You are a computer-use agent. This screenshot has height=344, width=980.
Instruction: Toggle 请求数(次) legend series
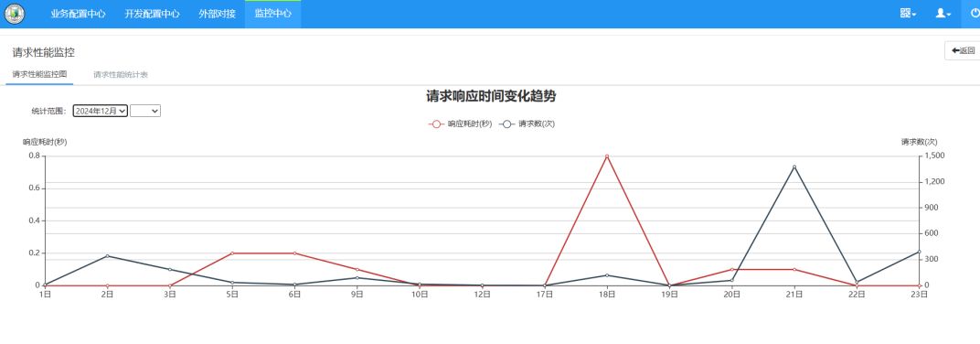[x=527, y=124]
